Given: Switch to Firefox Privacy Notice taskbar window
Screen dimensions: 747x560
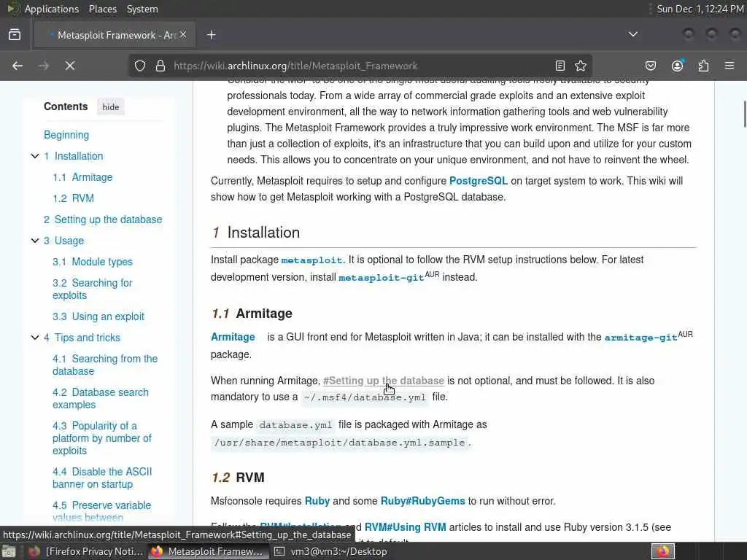Looking at the screenshot, I should pyautogui.click(x=86, y=551).
